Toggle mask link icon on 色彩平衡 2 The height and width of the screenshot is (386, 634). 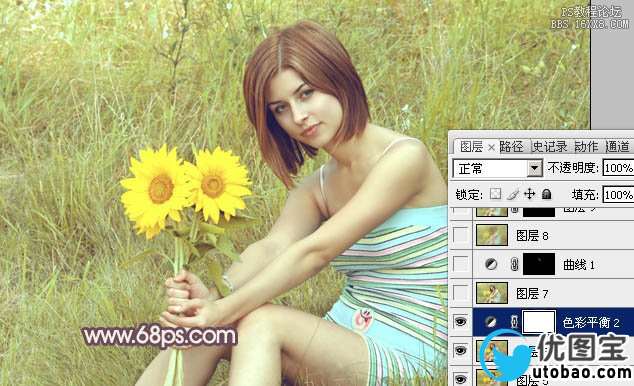pos(514,322)
